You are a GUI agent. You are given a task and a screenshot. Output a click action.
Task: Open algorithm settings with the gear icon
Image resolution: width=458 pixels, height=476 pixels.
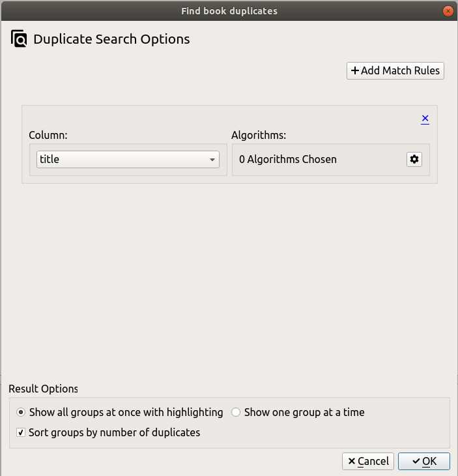(x=414, y=159)
